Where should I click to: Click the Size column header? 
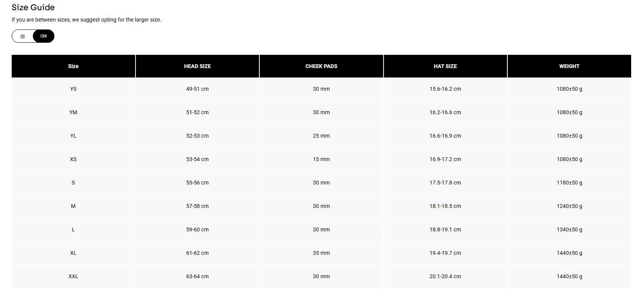pos(73,66)
